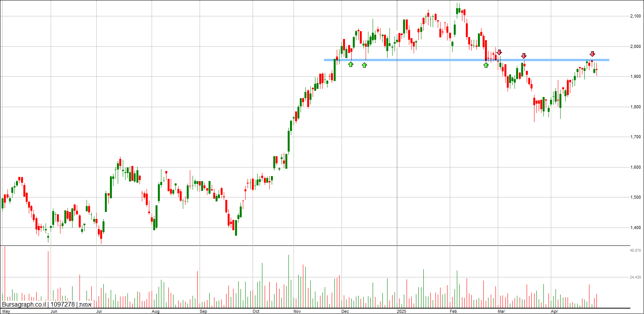Image resolution: width=644 pixels, height=314 pixels.
Task: Select the Dec label on the time axis
Action: tap(345, 312)
